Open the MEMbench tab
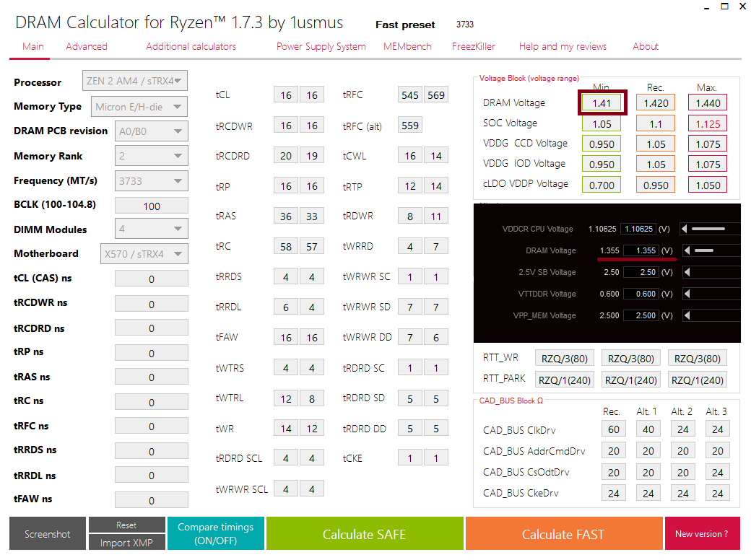This screenshot has width=751, height=560. tap(407, 46)
